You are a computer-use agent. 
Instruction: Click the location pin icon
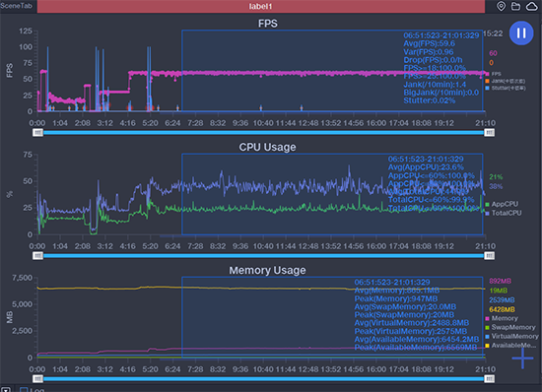pos(501,6)
